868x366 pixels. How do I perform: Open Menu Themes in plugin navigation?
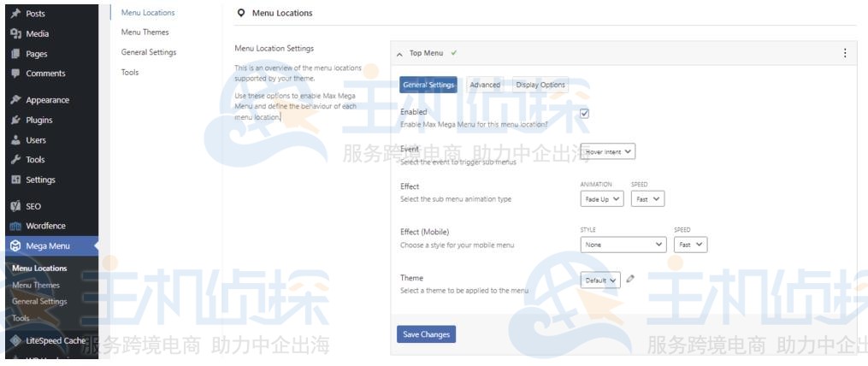[145, 32]
